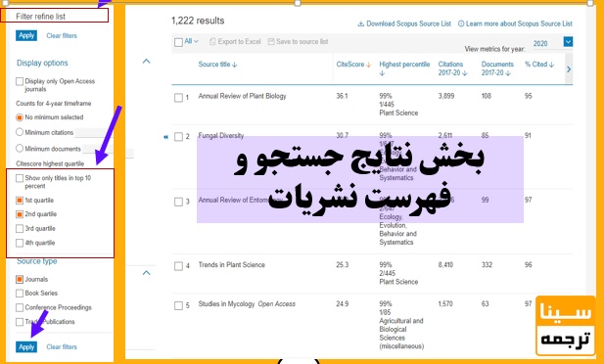The width and height of the screenshot is (604, 364).
Task: Check the 4th quartile checkbox
Action: coord(20,243)
